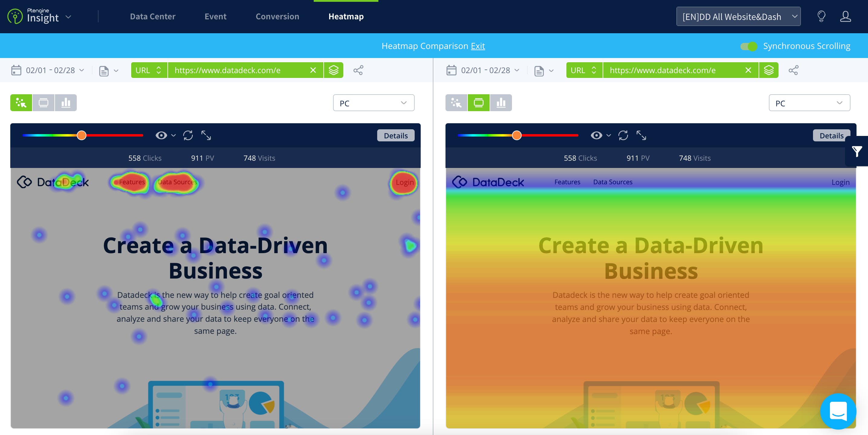This screenshot has height=435, width=868.
Task: Open the Data Center tab
Action: click(152, 17)
